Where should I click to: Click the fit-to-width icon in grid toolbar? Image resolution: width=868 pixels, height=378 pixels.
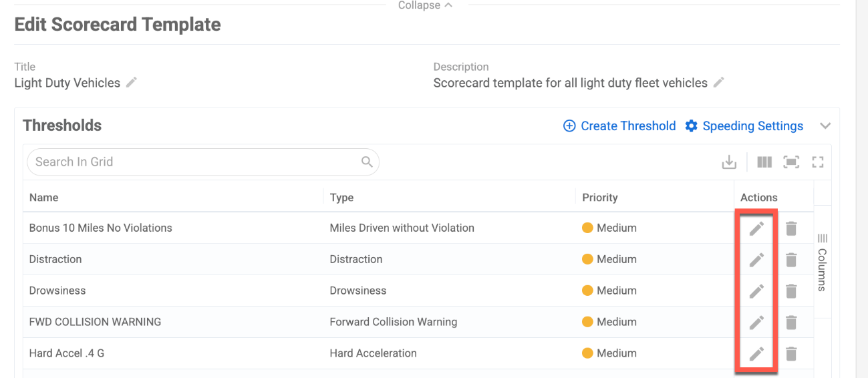[791, 162]
